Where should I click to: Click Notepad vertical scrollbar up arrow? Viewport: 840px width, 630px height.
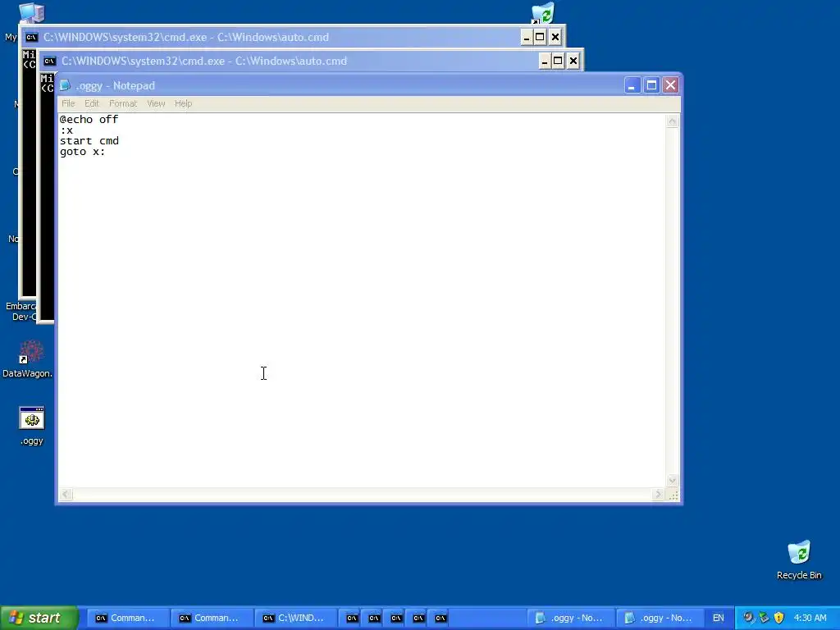[x=673, y=121]
